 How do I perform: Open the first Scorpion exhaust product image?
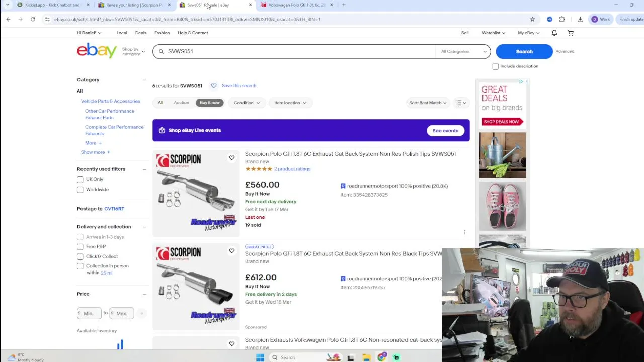click(196, 194)
